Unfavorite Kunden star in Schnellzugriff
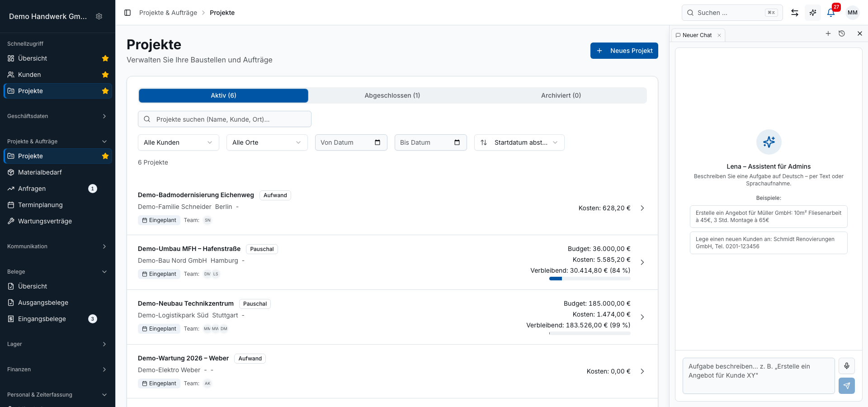868x407 pixels. (105, 75)
